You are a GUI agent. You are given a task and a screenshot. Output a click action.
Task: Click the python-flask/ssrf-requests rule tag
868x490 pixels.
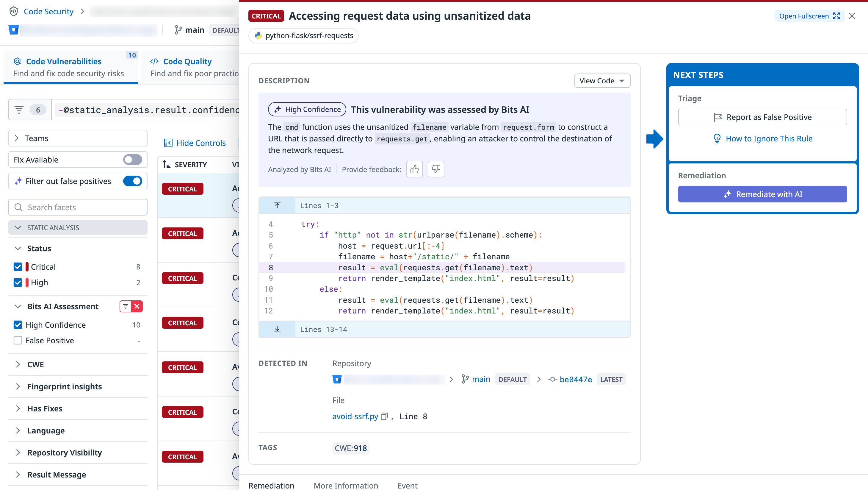click(x=303, y=35)
